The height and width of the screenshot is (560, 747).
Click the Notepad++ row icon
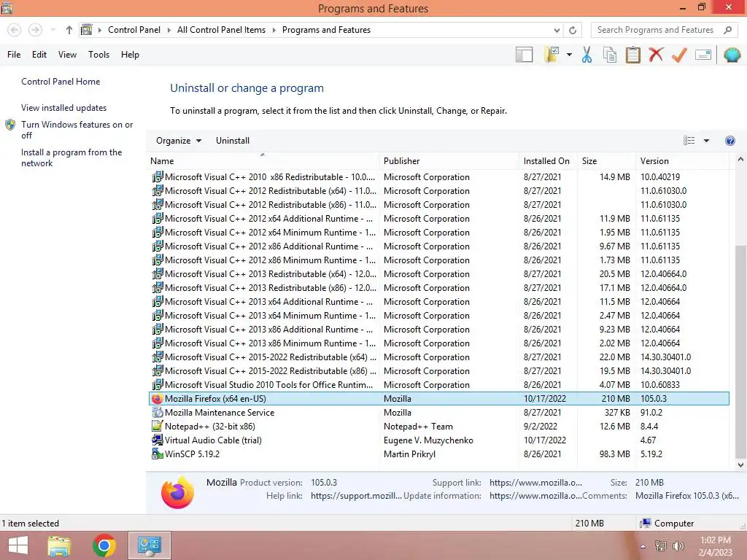pyautogui.click(x=157, y=426)
